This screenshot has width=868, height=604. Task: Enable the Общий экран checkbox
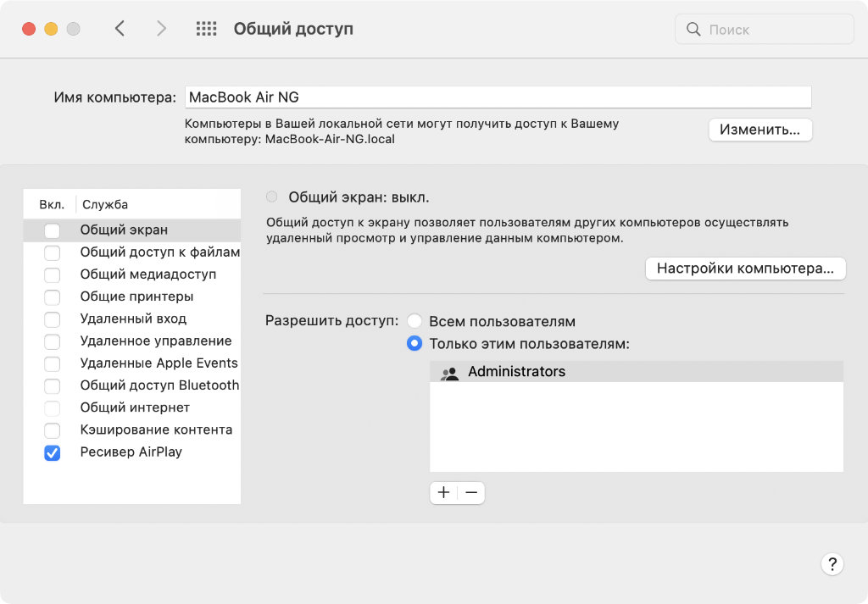pos(53,230)
